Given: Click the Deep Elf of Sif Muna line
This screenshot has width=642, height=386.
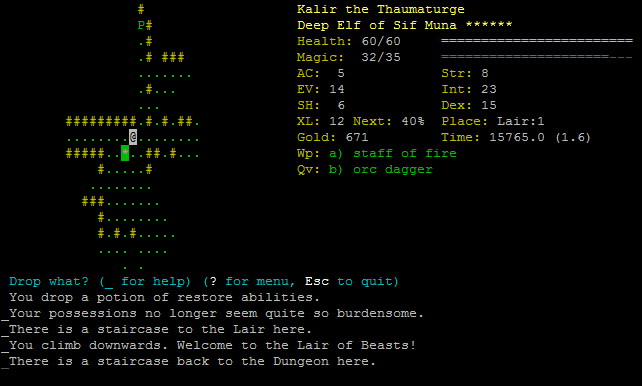Looking at the screenshot, I should click(377, 25).
